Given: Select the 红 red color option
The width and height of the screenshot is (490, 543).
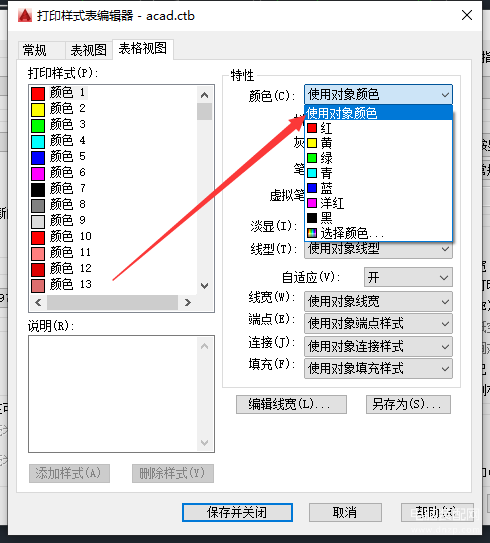Looking at the screenshot, I should click(378, 128).
